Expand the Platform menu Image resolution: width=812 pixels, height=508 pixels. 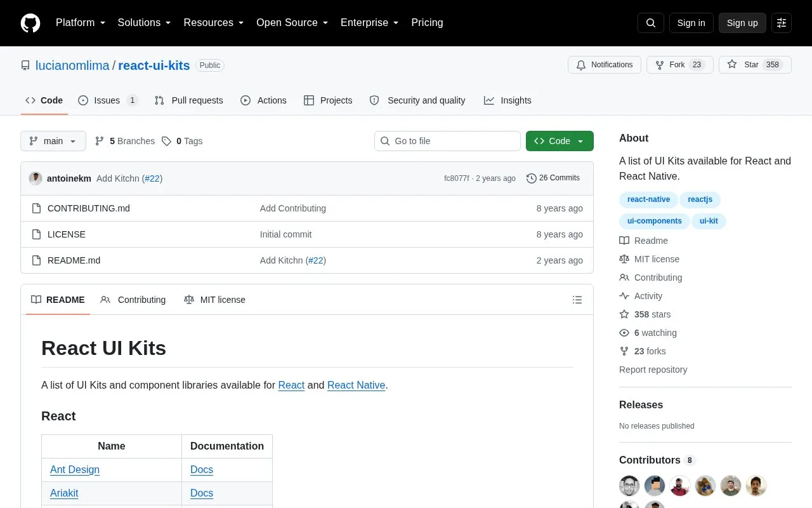pos(81,23)
